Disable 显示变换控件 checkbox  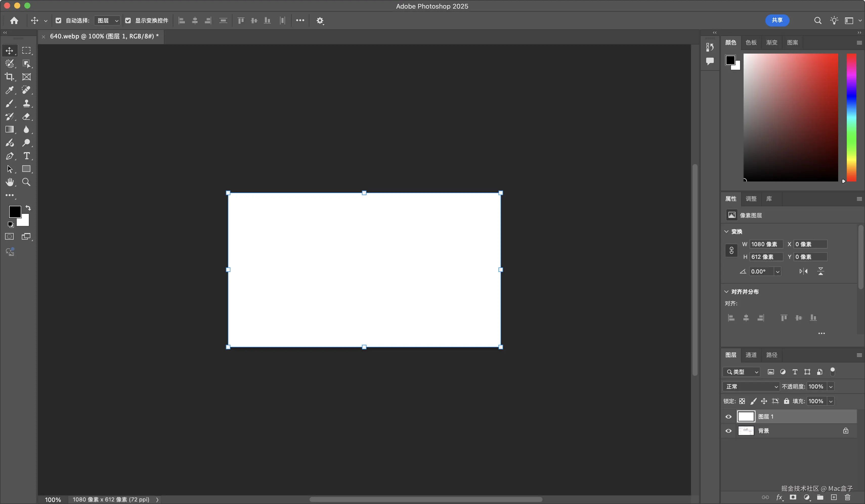tap(128, 20)
